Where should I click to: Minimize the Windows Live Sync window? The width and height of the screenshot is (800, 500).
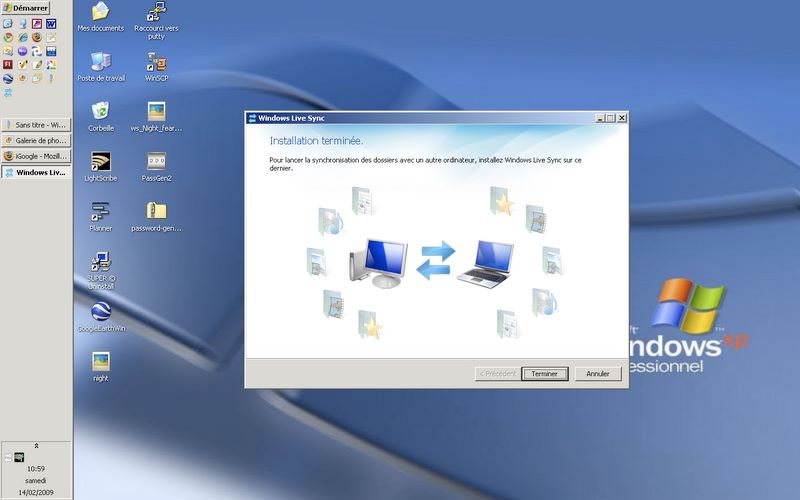[601, 118]
